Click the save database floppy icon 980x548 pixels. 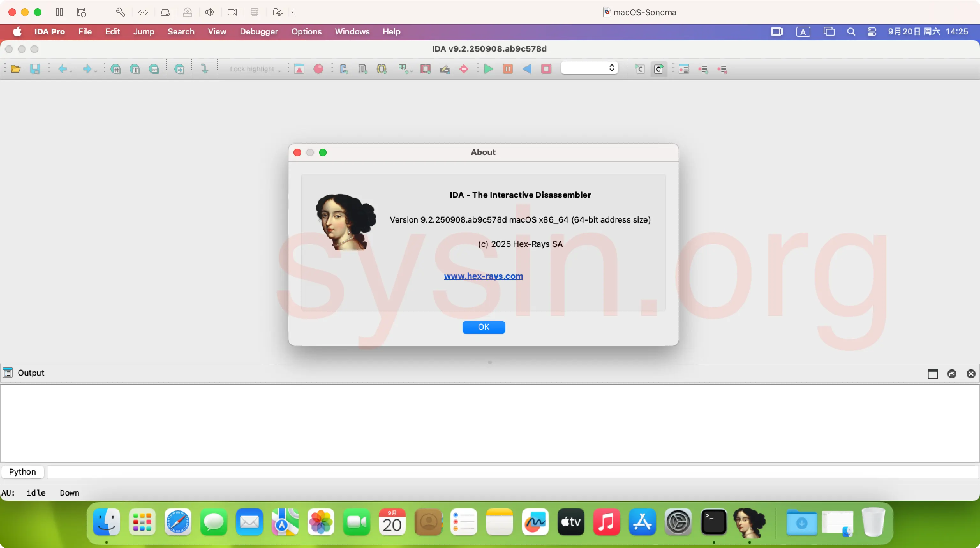click(x=35, y=69)
